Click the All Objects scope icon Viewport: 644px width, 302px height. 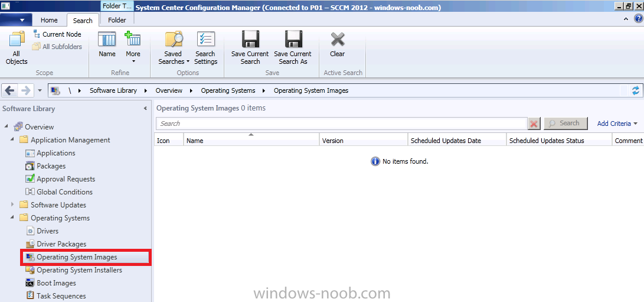coord(17,47)
